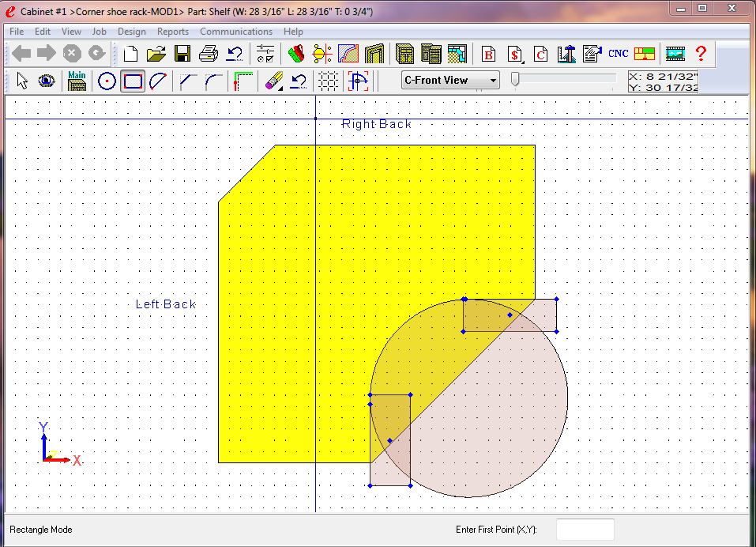Click the red question mark Help icon
Viewport: 756px width, 547px height.
tap(700, 54)
